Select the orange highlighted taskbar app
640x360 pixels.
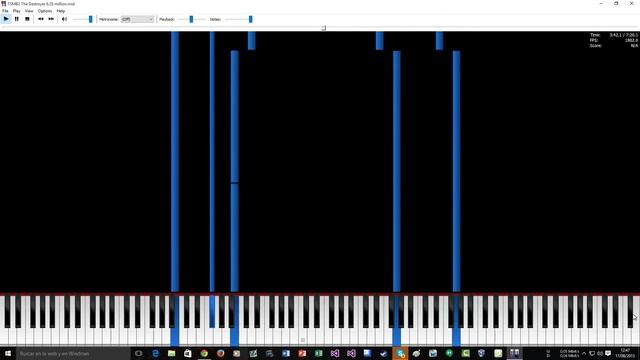click(400, 353)
